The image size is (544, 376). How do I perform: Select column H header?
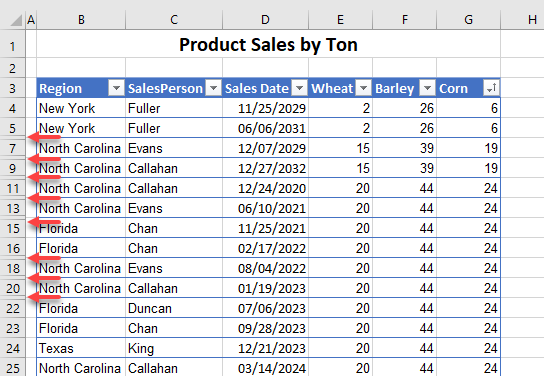[x=522, y=20]
